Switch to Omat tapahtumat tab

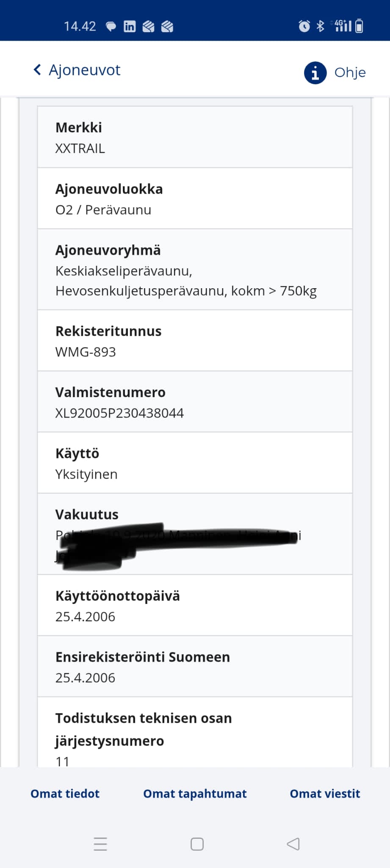(195, 793)
